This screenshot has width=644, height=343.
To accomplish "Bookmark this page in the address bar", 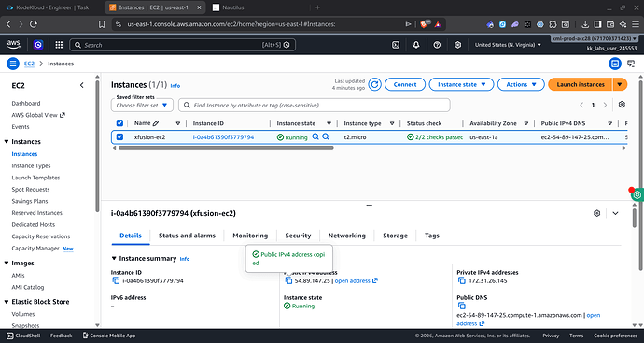I will point(102,24).
